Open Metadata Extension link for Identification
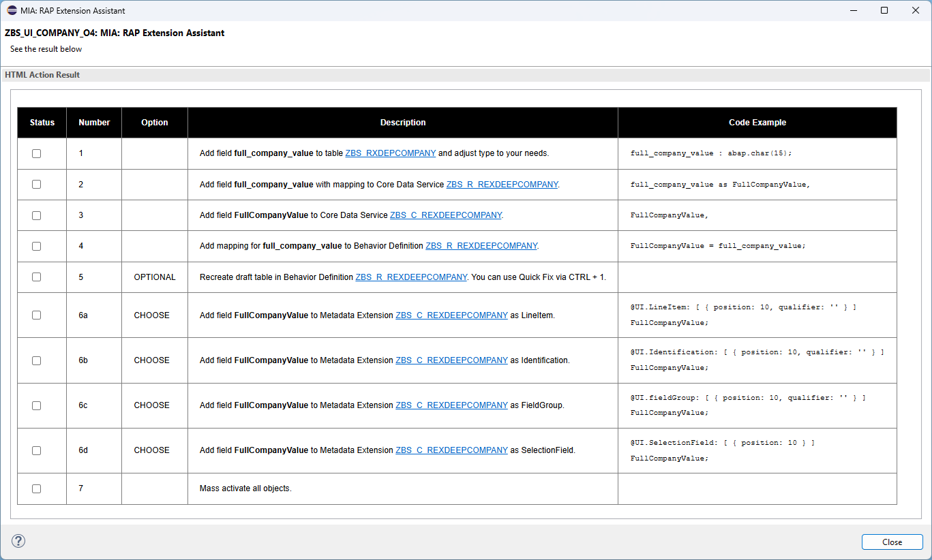Viewport: 932px width, 560px height. point(451,360)
